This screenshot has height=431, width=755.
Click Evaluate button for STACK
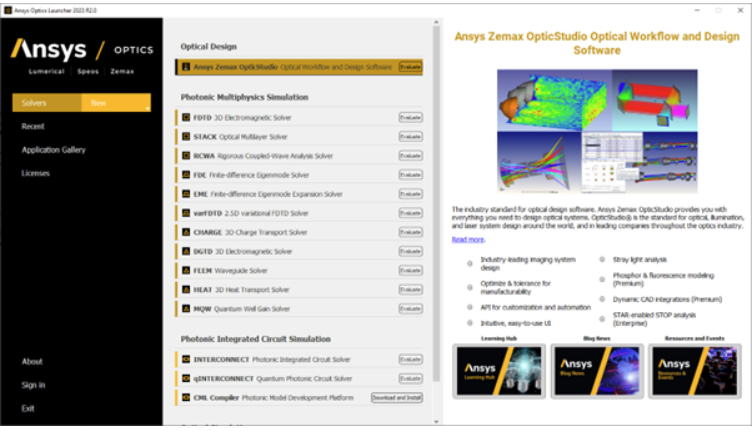[x=410, y=137]
